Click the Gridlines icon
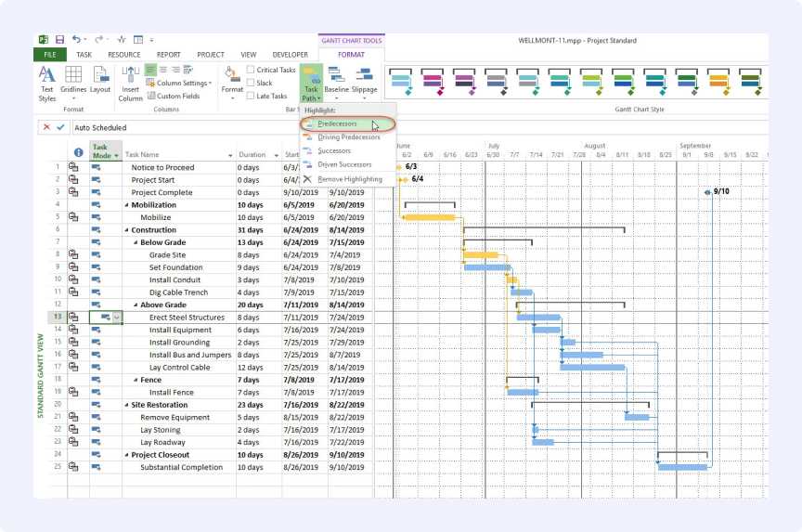This screenshot has width=802, height=532. [73, 80]
